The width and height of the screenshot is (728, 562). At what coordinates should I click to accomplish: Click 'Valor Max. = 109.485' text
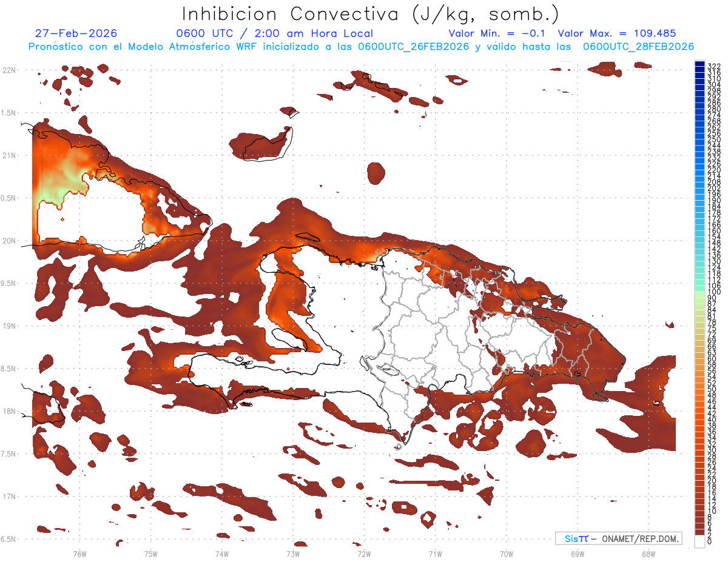click(x=616, y=33)
